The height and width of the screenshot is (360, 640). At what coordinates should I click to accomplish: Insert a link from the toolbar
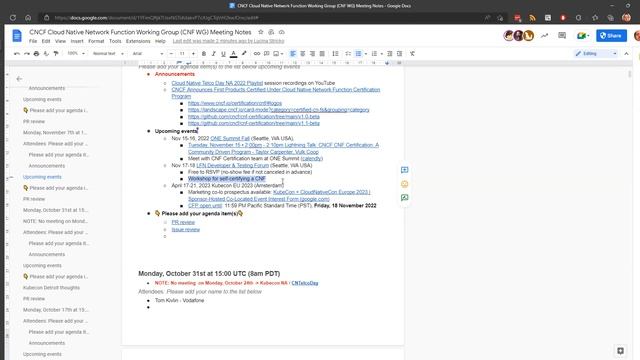coord(257,53)
